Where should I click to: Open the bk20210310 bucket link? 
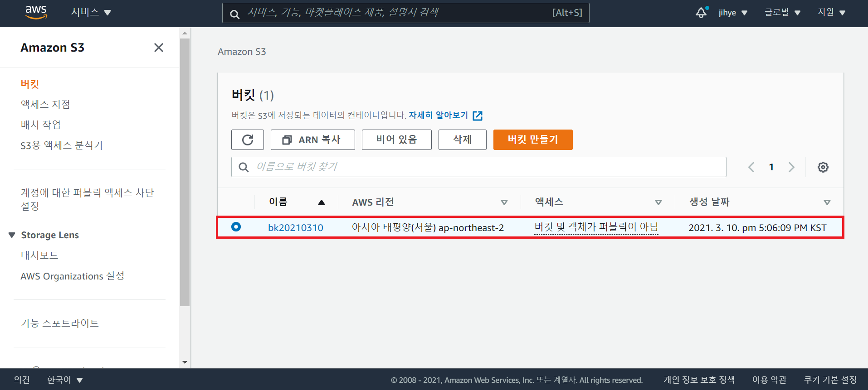click(x=296, y=227)
